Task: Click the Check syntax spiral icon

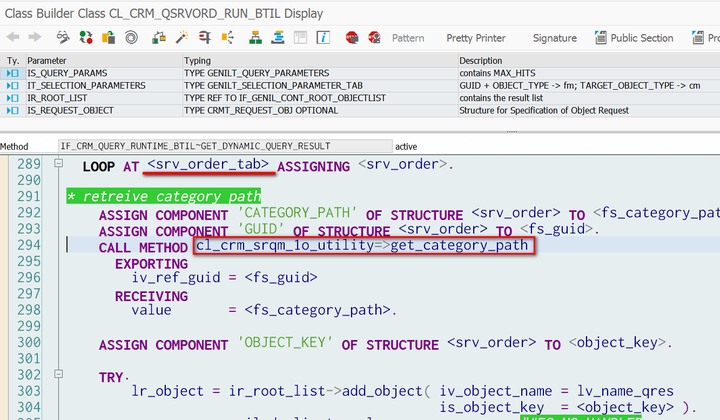Action: click(x=131, y=38)
